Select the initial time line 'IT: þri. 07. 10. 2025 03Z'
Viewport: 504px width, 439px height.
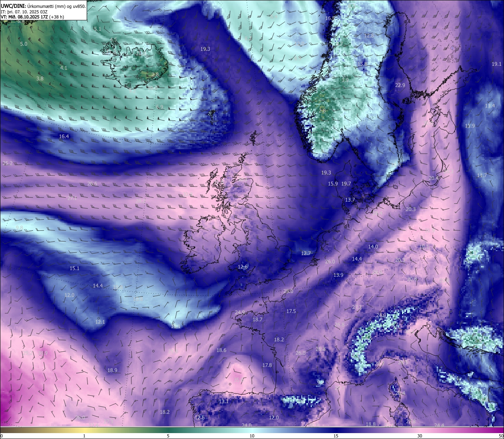24,12
